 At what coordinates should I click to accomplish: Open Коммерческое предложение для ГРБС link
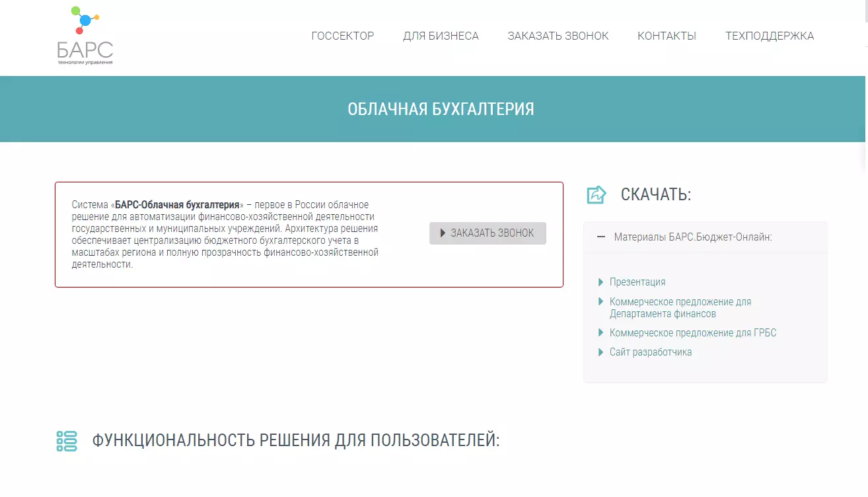(x=693, y=333)
